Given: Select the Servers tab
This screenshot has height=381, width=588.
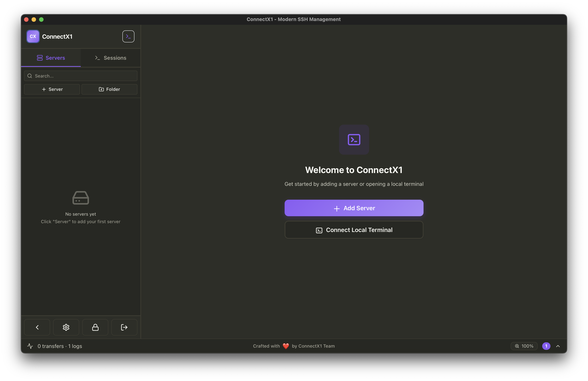Looking at the screenshot, I should pyautogui.click(x=51, y=58).
